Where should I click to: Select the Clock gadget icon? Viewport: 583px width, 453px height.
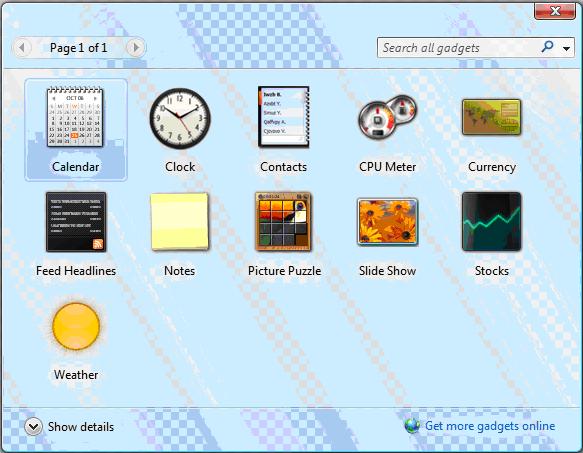180,118
